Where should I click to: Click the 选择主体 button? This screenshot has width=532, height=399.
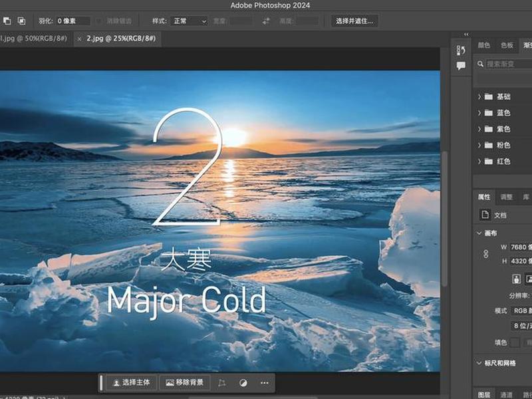point(131,383)
